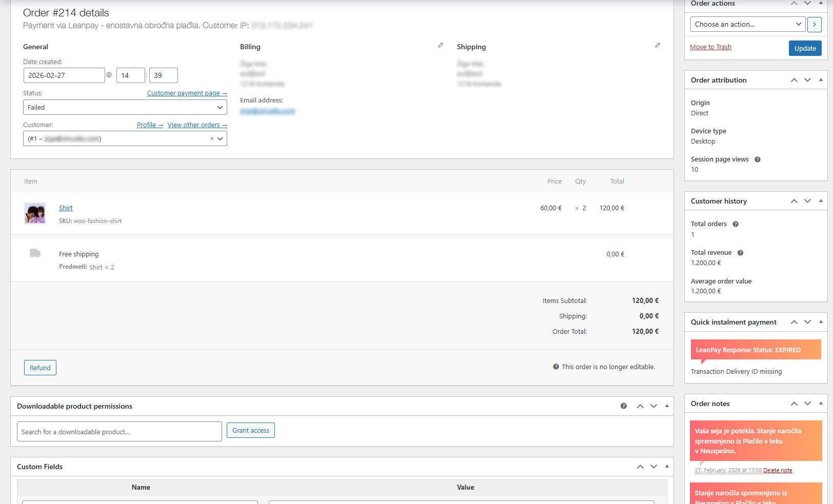This screenshot has width=833, height=504.
Task: Click the Update button
Action: point(805,48)
